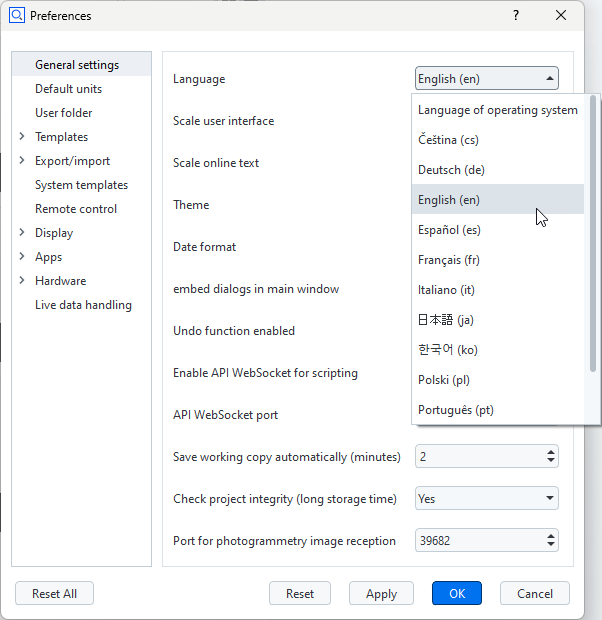Increase the autosave minutes value
The image size is (602, 620).
551,452
